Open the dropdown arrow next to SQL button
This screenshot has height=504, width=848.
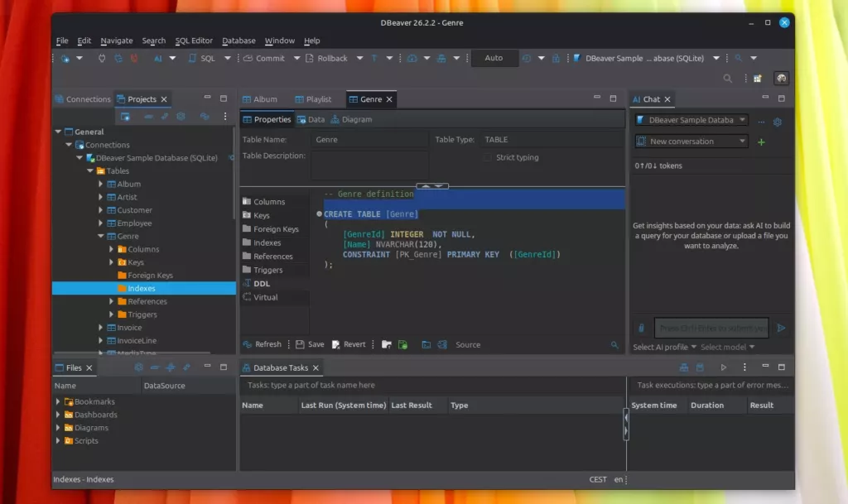tap(227, 58)
